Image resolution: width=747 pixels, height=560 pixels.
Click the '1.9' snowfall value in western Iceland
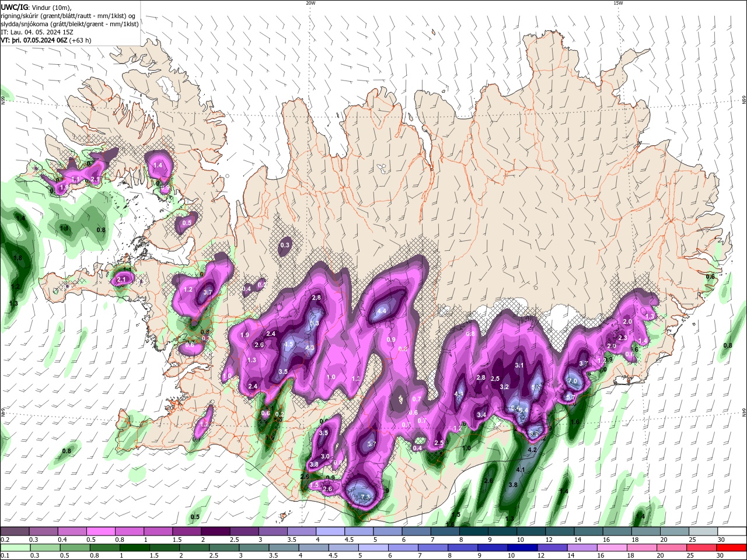(x=245, y=335)
